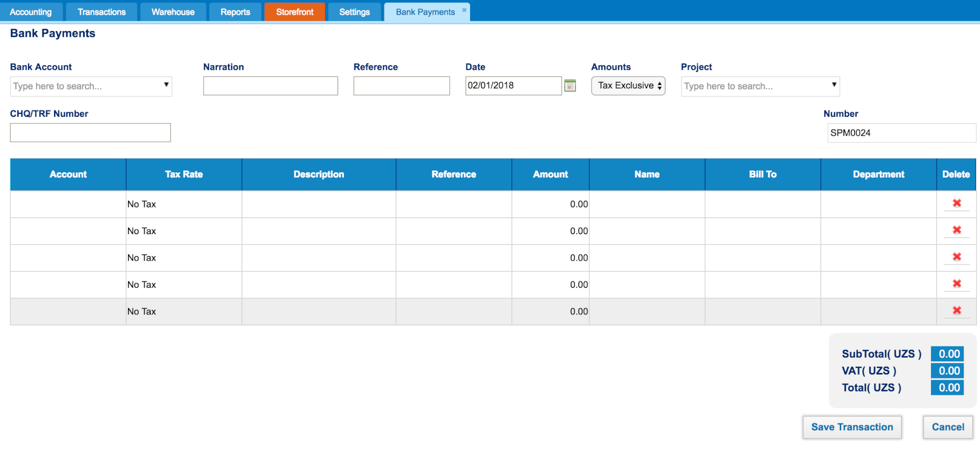The width and height of the screenshot is (980, 450).
Task: Click the Department cell in fourth row
Action: [x=878, y=285]
